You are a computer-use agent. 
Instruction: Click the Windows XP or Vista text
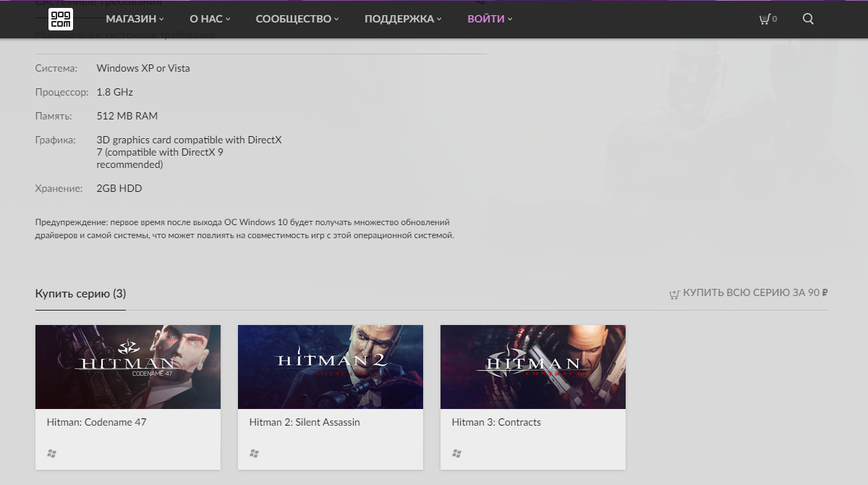click(x=143, y=68)
